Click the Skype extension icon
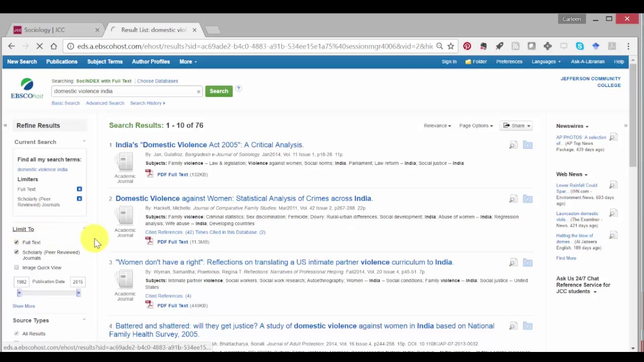The height and width of the screenshot is (362, 644). coord(580,46)
